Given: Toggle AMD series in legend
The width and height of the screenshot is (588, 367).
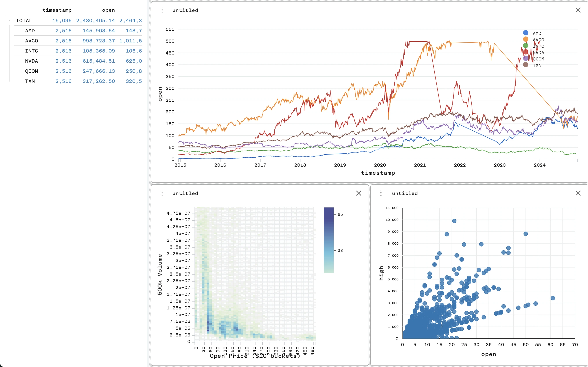Looking at the screenshot, I should pos(537,33).
